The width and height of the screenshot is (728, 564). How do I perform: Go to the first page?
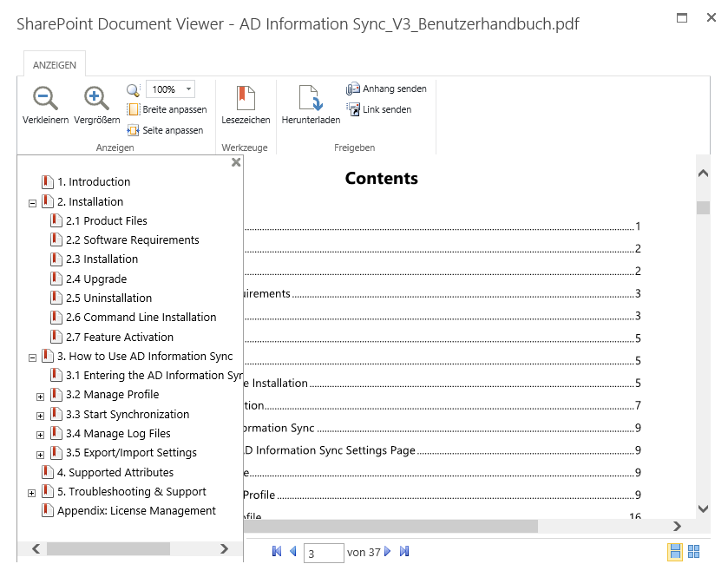tap(277, 552)
